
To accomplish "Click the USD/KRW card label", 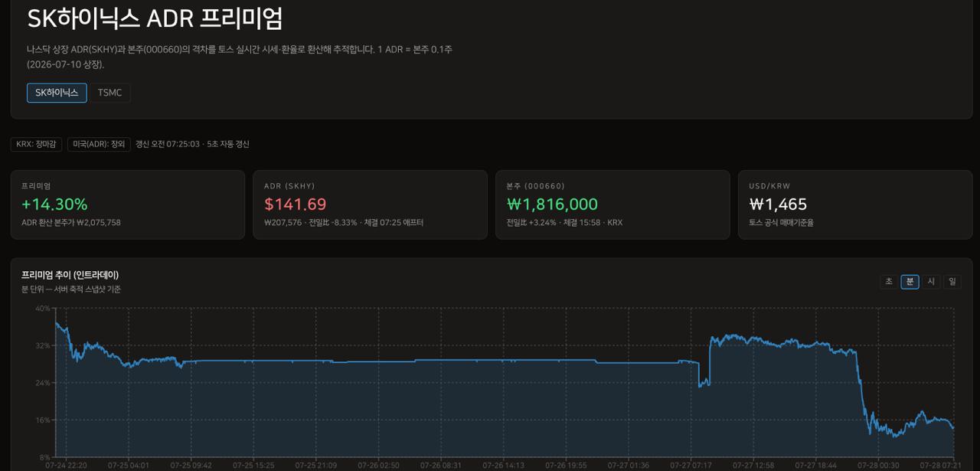I will point(769,186).
